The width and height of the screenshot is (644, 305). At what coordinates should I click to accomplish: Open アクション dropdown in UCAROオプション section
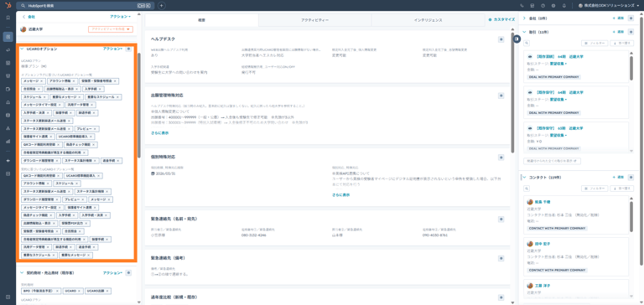(113, 49)
